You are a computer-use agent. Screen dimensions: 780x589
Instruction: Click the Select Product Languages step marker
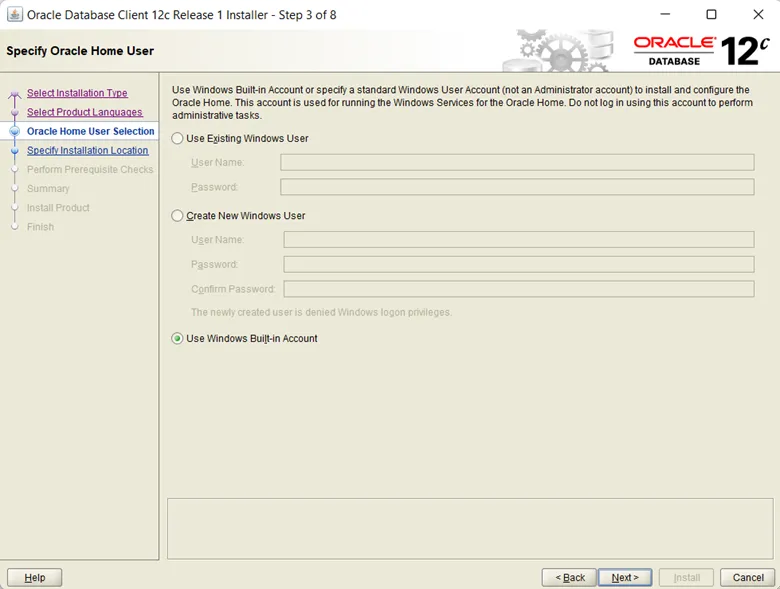pyautogui.click(x=15, y=112)
